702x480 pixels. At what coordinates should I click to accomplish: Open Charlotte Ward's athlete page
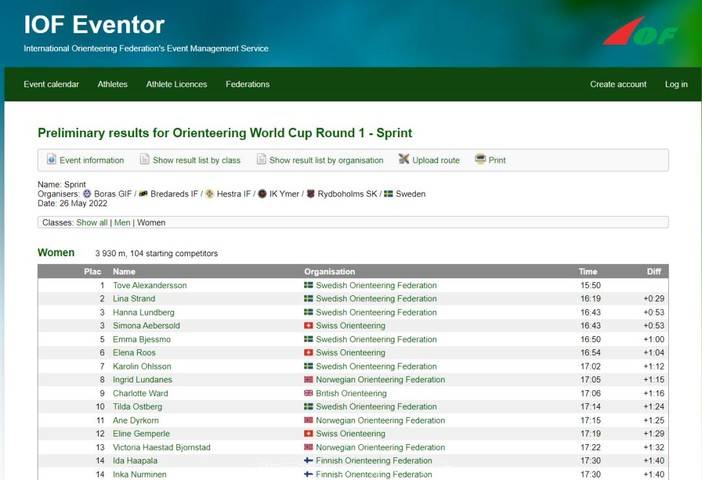140,393
